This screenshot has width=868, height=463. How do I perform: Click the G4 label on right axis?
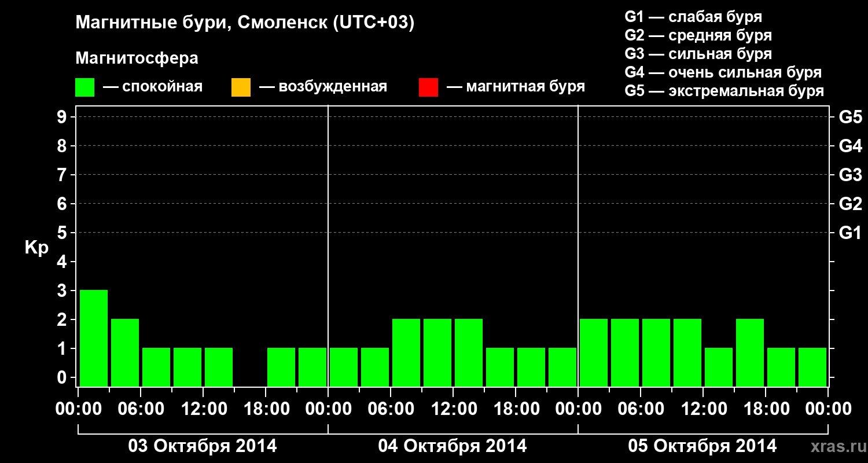click(x=850, y=146)
